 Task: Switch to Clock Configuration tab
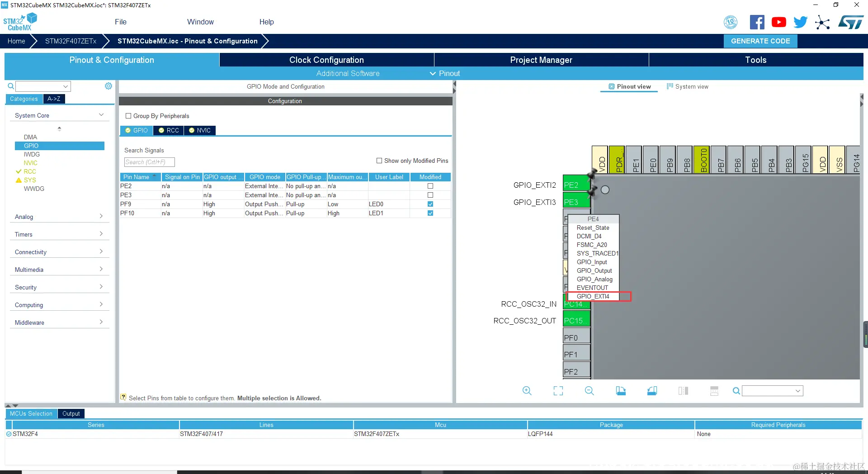click(x=326, y=60)
